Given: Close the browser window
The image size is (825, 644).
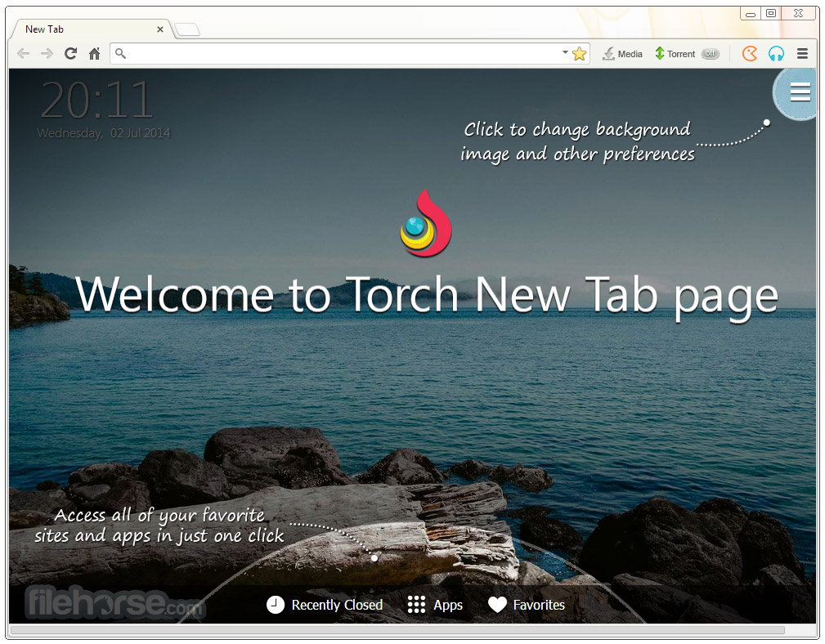Looking at the screenshot, I should pos(798,14).
